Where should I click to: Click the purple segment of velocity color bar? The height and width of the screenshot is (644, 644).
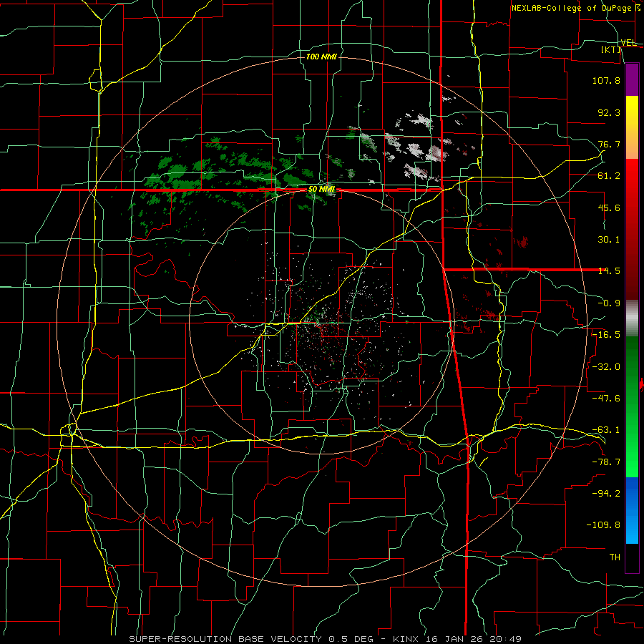(632, 79)
